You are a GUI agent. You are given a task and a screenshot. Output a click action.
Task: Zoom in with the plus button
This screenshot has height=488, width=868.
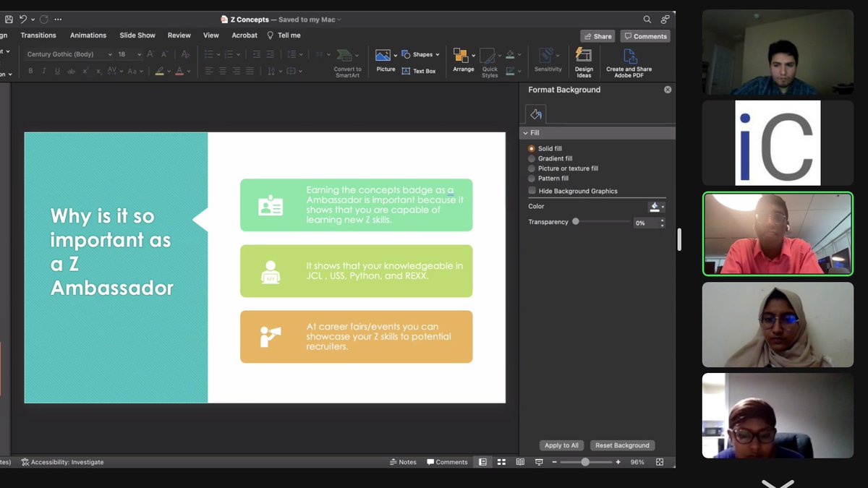(618, 462)
